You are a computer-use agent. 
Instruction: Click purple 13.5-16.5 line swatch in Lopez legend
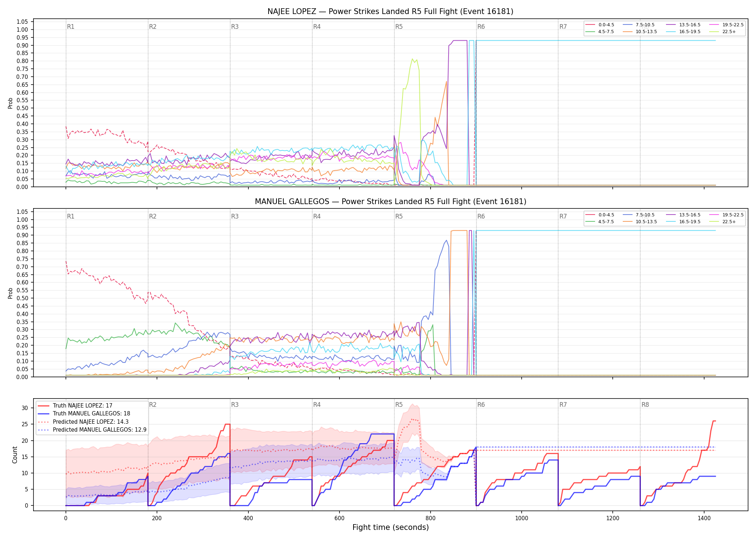tap(670, 25)
